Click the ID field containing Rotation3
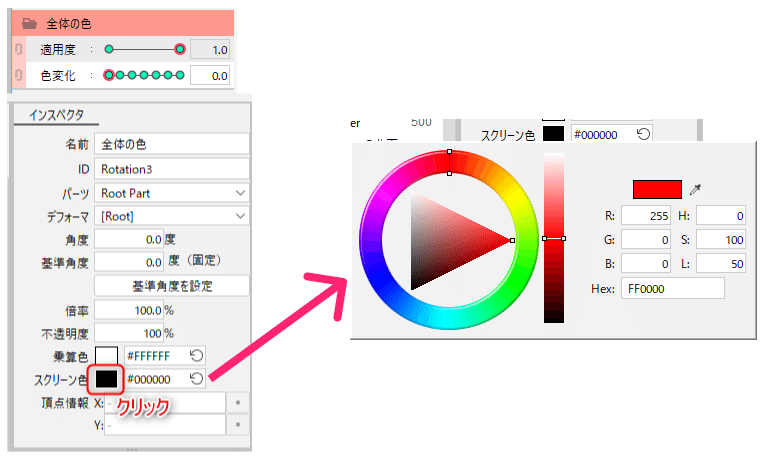This screenshot has width=765, height=459. (x=172, y=169)
